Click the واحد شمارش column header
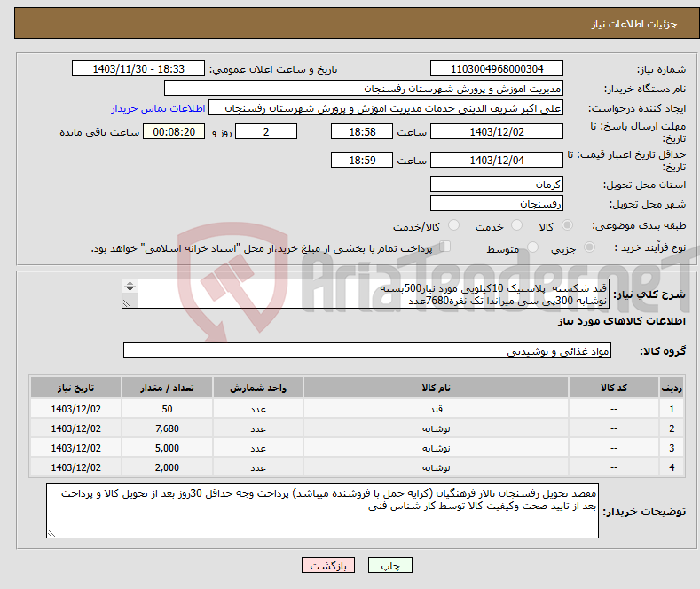700x589 pixels. click(x=258, y=388)
